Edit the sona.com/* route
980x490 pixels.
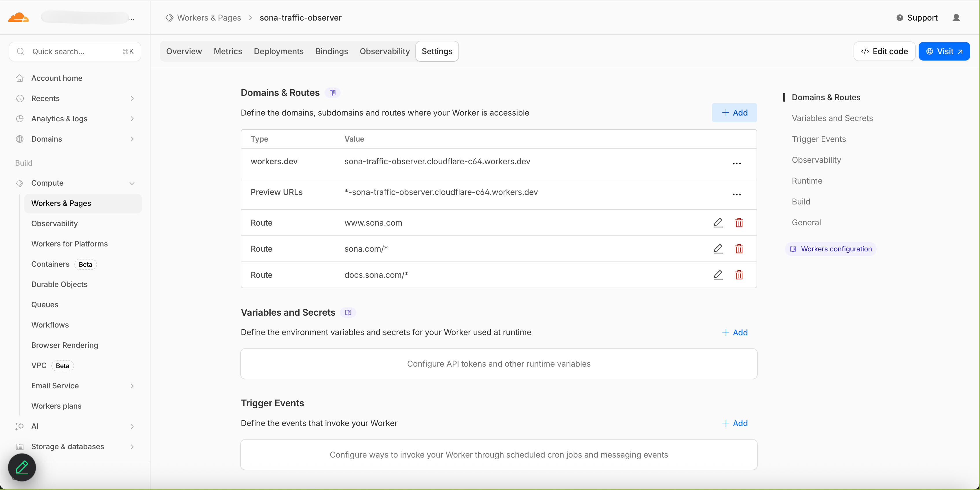point(718,248)
